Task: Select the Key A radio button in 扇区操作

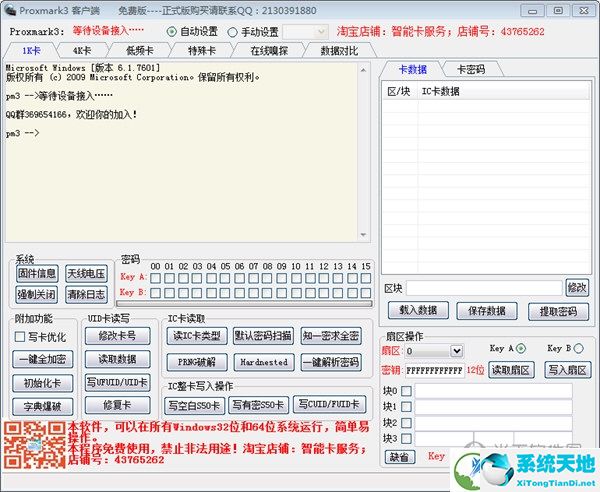Action: (521, 349)
